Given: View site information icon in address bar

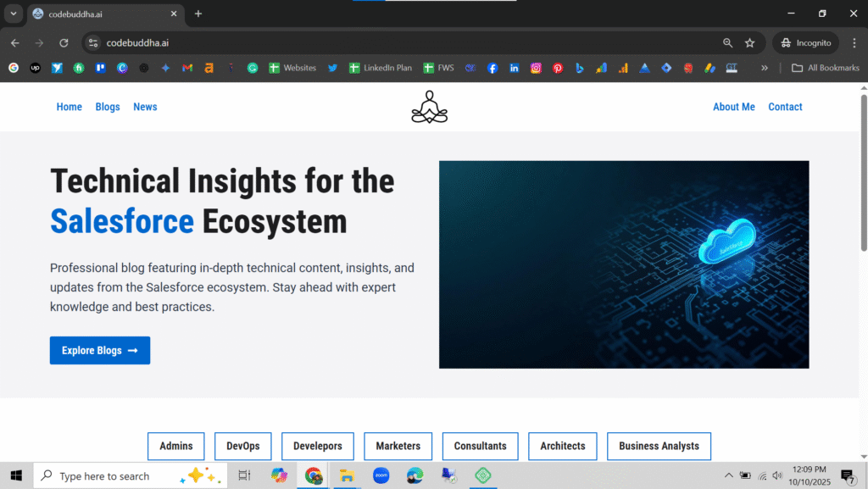Looking at the screenshot, I should 93,43.
